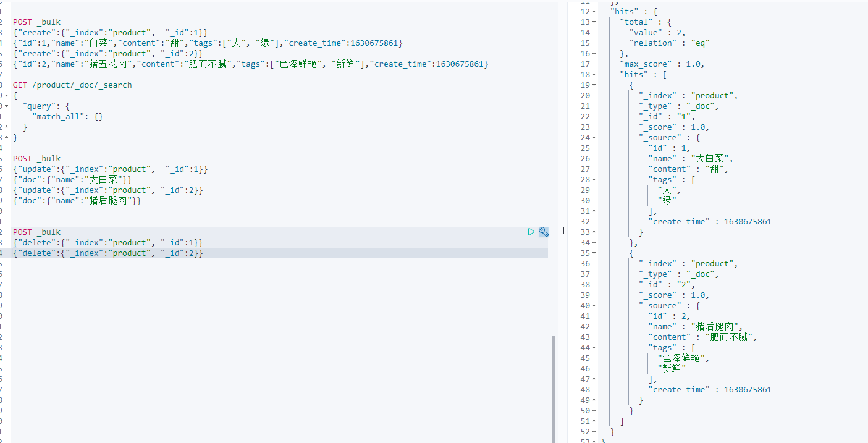Click the "大" tag value on line 29

click(x=669, y=190)
